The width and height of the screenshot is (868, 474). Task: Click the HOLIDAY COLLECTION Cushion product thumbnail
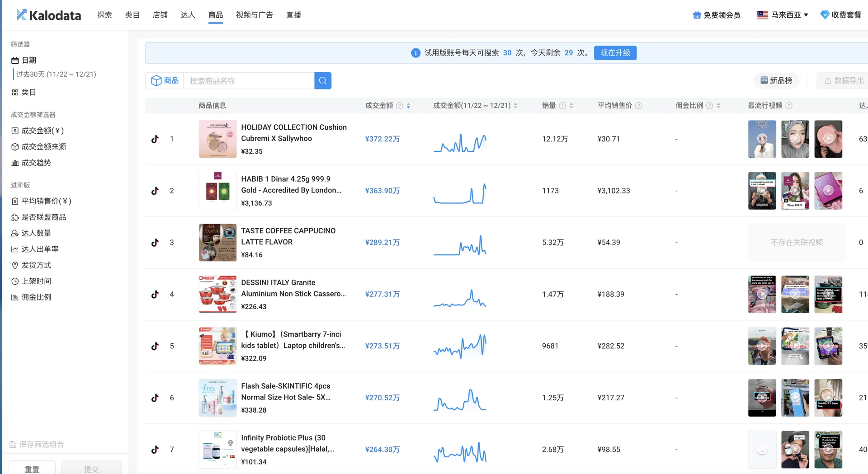pyautogui.click(x=217, y=139)
